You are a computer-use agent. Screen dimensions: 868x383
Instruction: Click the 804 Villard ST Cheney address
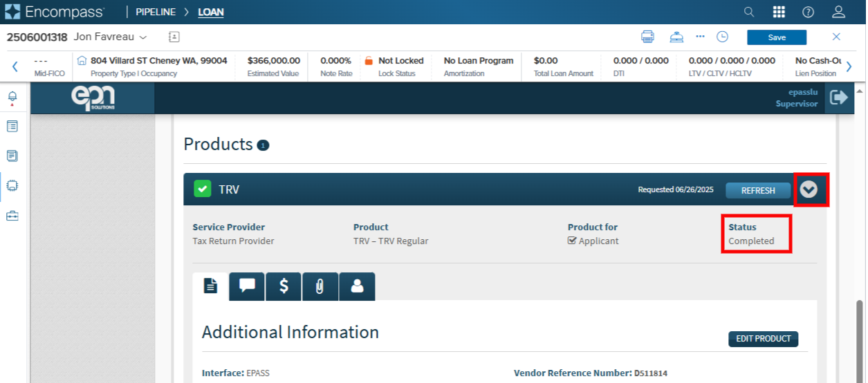point(159,61)
